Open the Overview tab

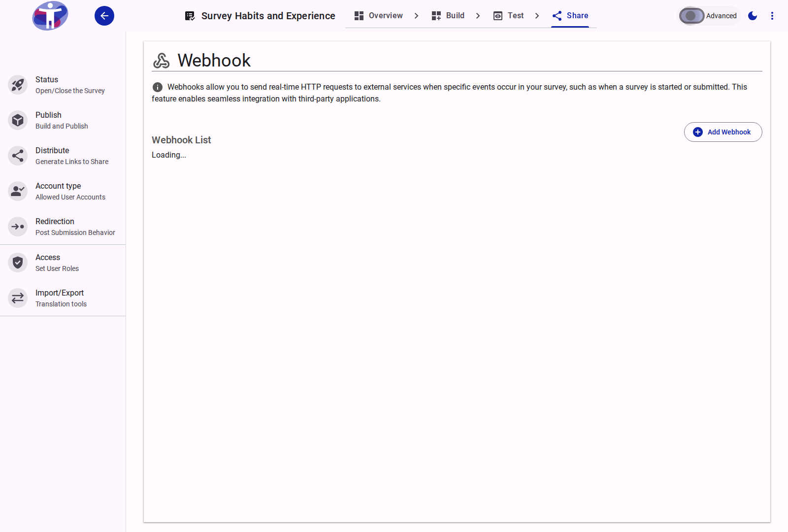coord(378,16)
